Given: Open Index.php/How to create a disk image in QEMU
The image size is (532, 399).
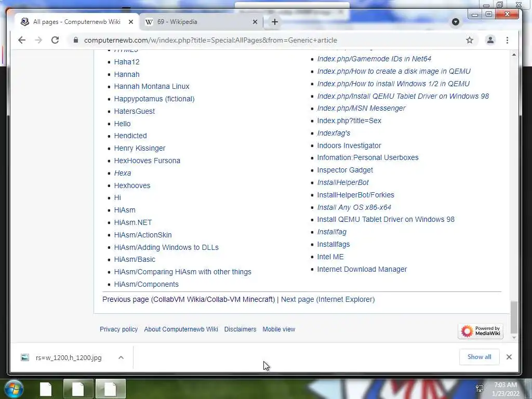Looking at the screenshot, I should tap(394, 71).
